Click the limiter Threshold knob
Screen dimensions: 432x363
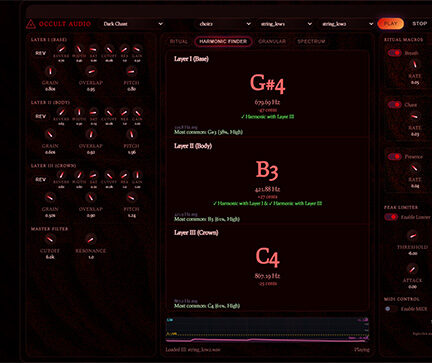pyautogui.click(x=413, y=235)
